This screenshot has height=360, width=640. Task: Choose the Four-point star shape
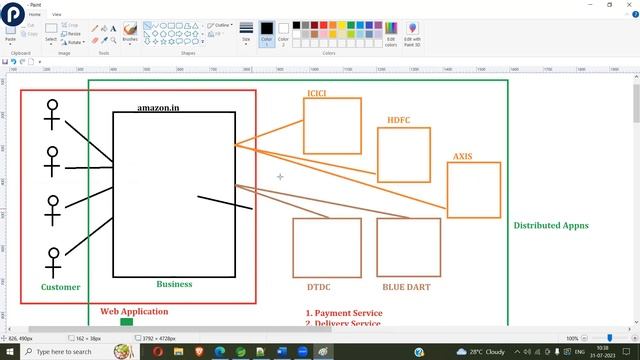155,41
